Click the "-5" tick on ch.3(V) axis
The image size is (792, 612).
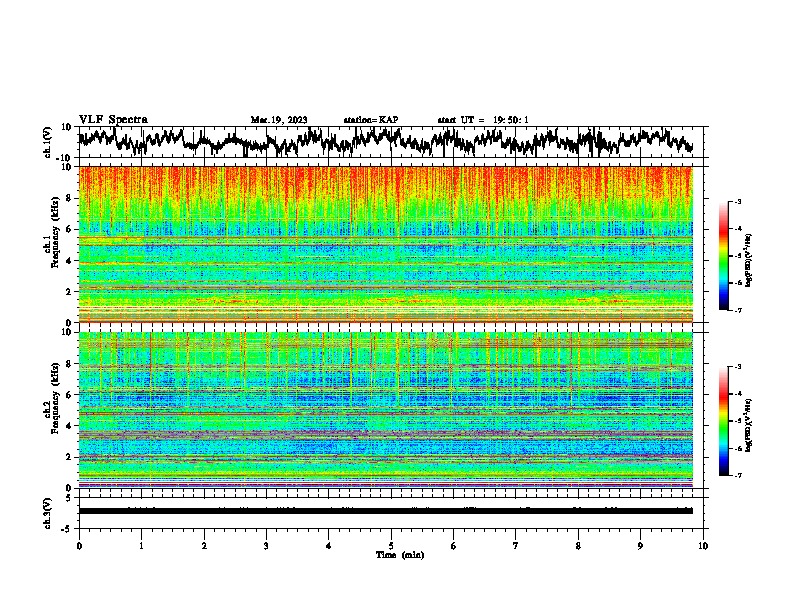tap(68, 529)
